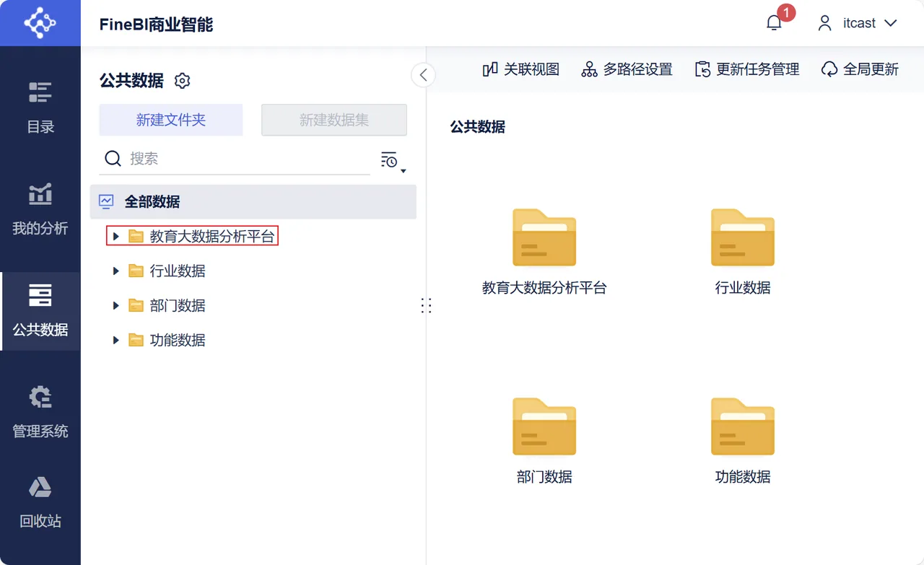Viewport: 924px width, 565px height.
Task: Click the gear icon beside 公共数据
Action: [x=183, y=81]
